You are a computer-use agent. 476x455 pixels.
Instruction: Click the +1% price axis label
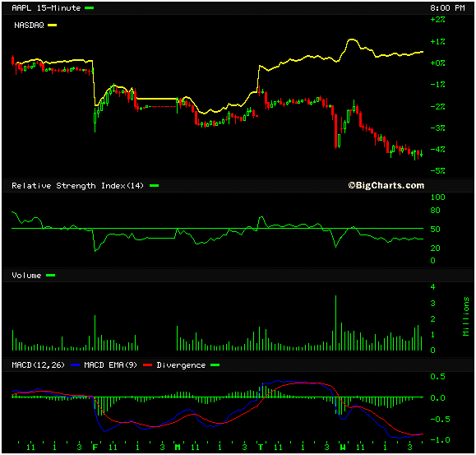click(x=437, y=41)
